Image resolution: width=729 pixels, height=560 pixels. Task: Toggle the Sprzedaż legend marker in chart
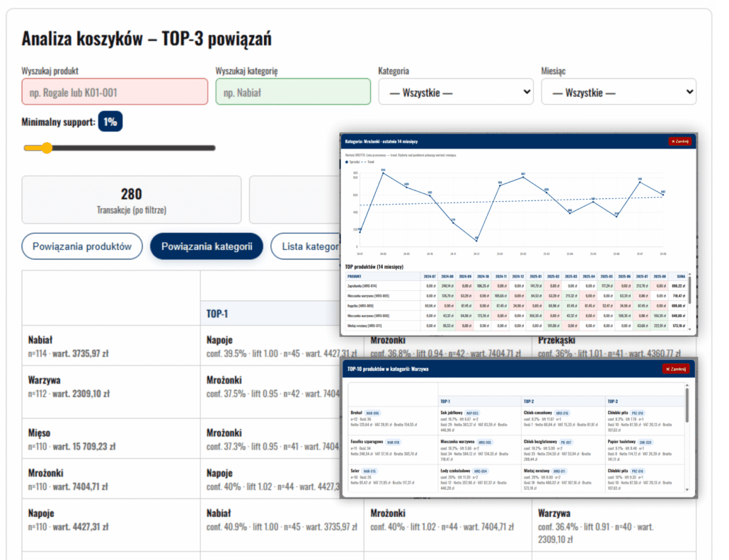point(348,162)
